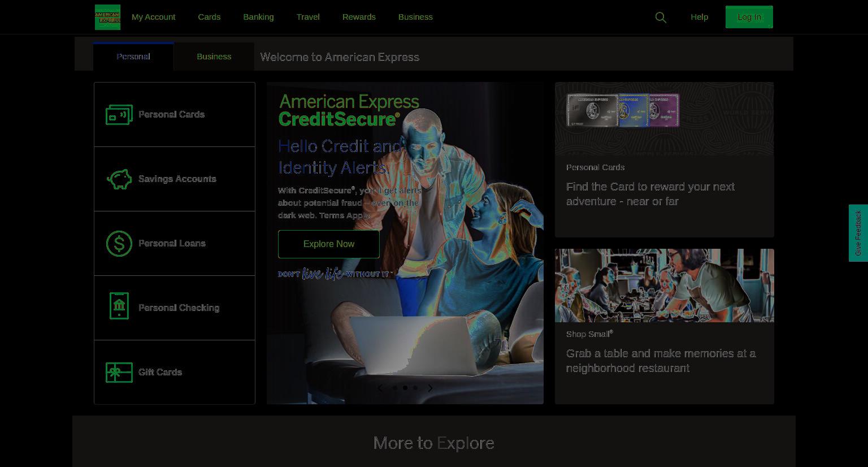Select the first carousel dot

pos(395,388)
